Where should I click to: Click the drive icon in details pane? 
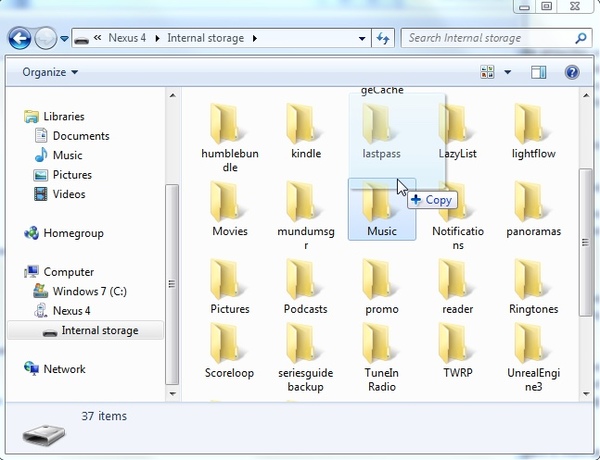pos(44,434)
